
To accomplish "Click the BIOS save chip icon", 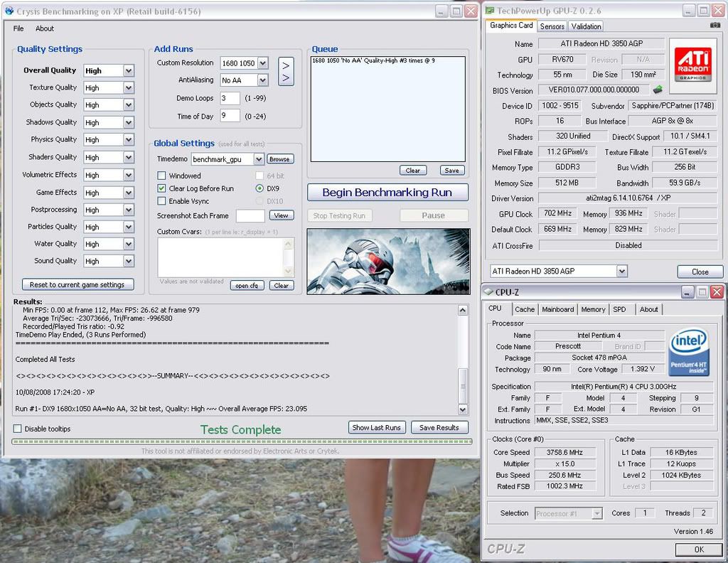I will pyautogui.click(x=658, y=90).
